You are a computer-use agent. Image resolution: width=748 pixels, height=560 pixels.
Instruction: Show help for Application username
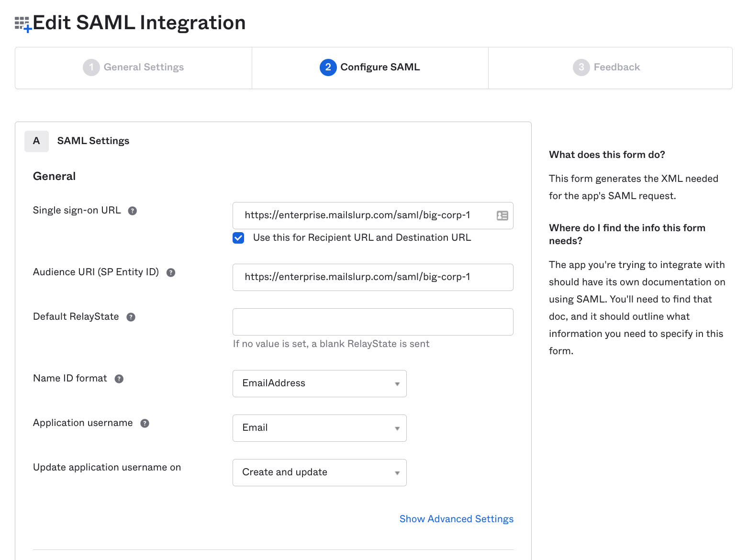point(145,423)
